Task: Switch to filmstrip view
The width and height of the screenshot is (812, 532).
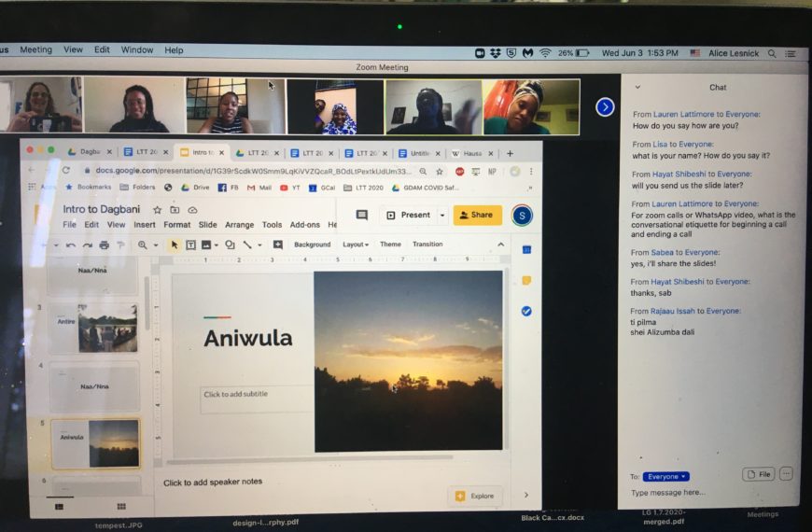Action: [x=59, y=507]
